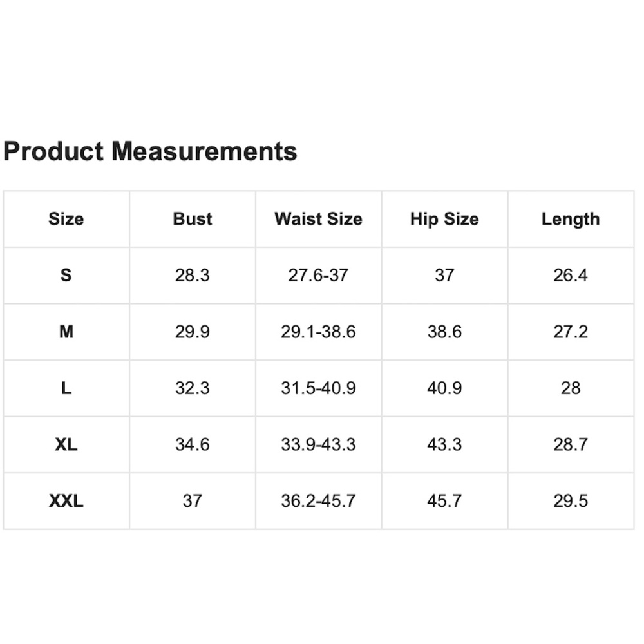Click the XXL size row label

coord(66,500)
